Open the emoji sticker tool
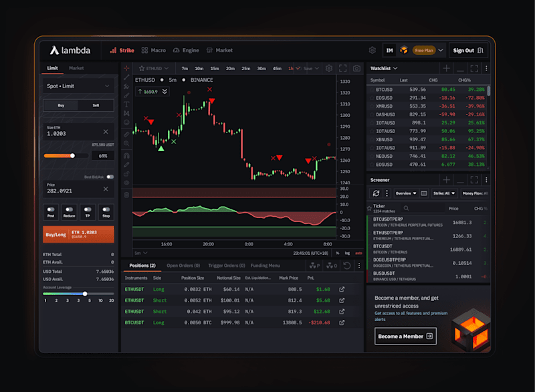The image size is (535, 392). (126, 122)
